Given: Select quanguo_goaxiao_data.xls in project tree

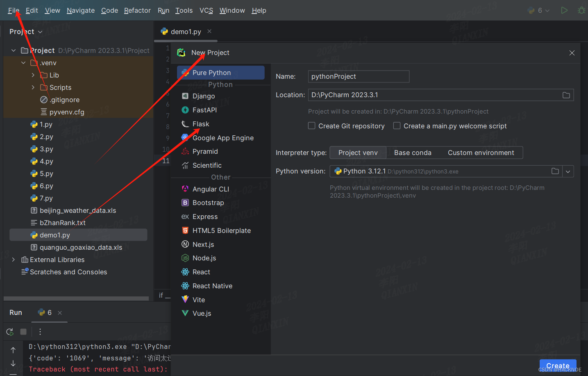Looking at the screenshot, I should point(81,247).
